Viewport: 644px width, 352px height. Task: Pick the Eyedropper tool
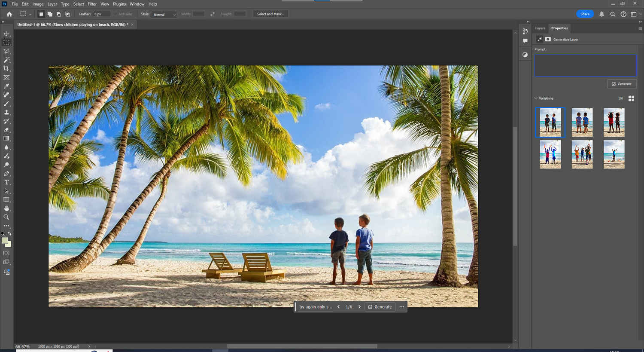coord(6,86)
